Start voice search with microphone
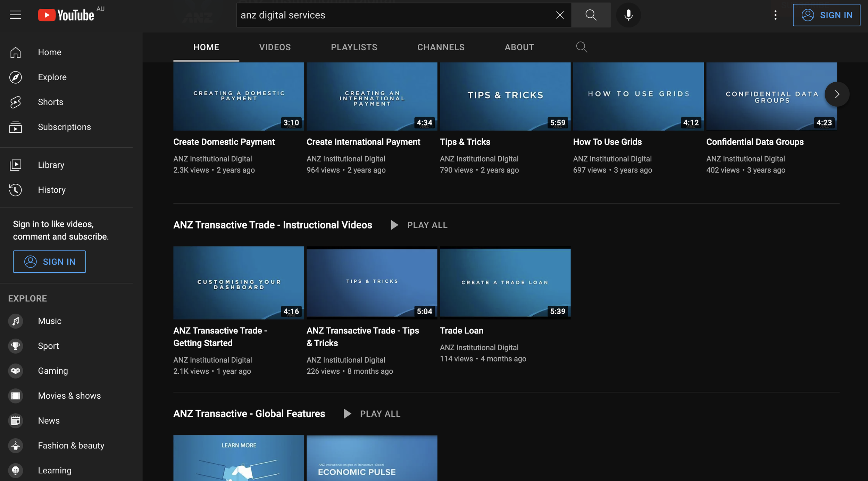The image size is (868, 481). click(628, 15)
